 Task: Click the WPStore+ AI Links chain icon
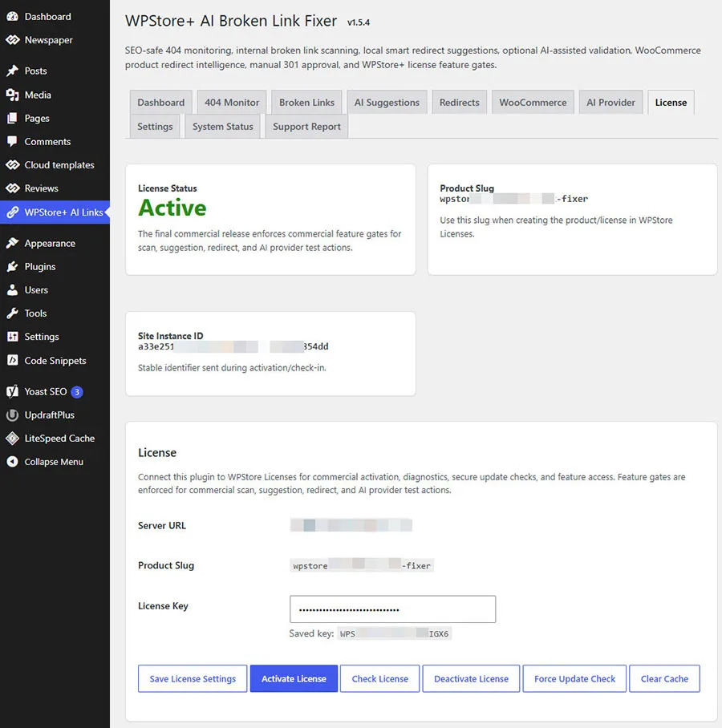click(12, 212)
